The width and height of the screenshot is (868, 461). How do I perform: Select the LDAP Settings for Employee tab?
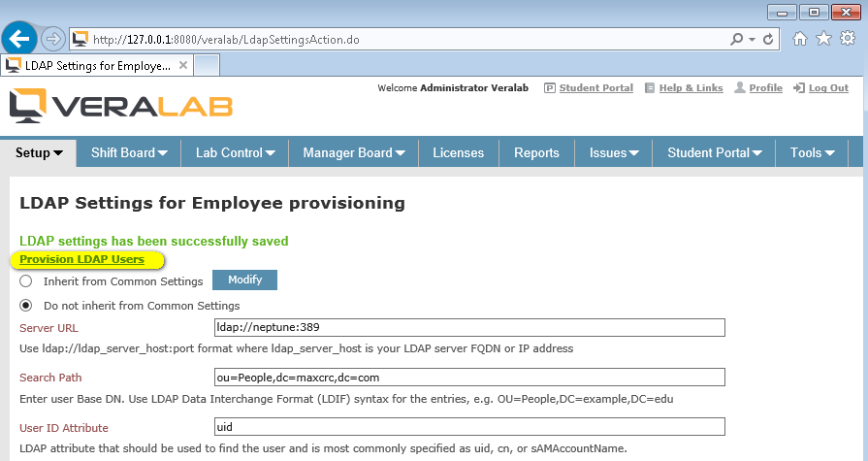coord(96,65)
